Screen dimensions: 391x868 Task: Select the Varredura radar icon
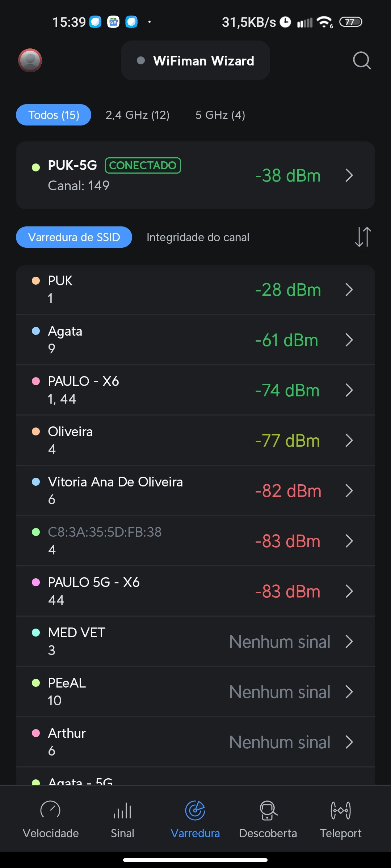195,811
